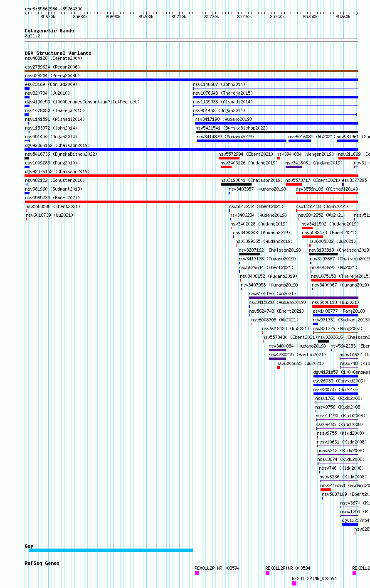
Task: Select variant label nsv428204 (Perry2008b)
Action: (52, 76)
